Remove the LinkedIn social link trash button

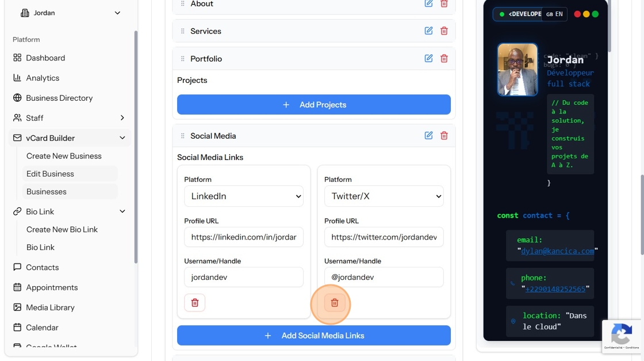tap(195, 303)
